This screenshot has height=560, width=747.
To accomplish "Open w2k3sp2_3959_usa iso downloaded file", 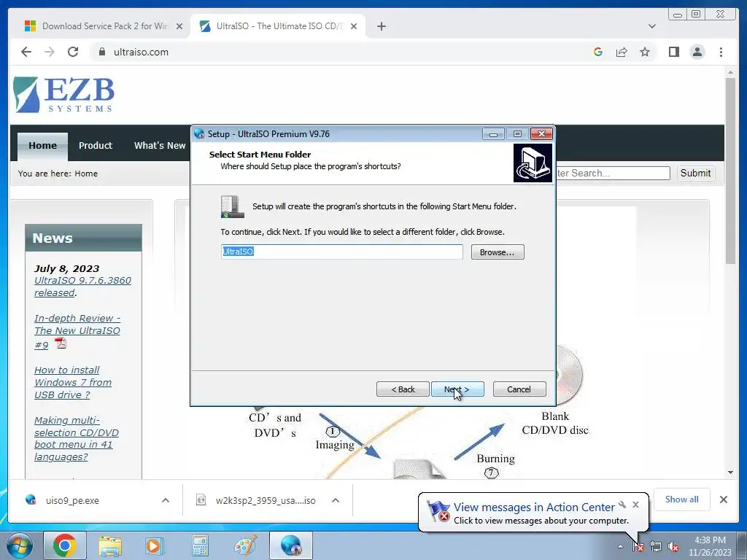I will (x=258, y=500).
